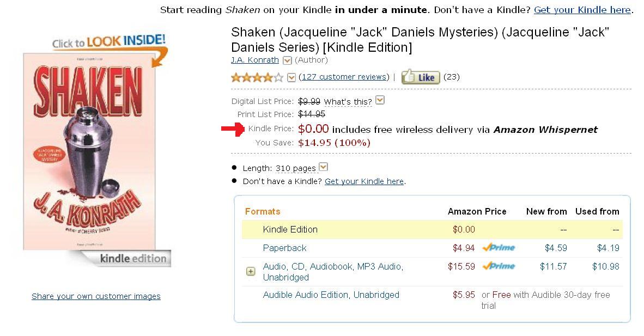Open the page length dropdown arrow
The height and width of the screenshot is (336, 644).
tap(323, 167)
